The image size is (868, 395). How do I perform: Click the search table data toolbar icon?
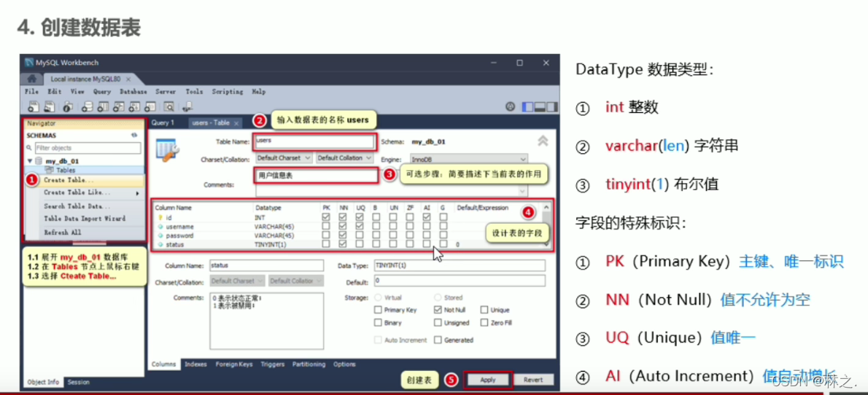[x=168, y=107]
